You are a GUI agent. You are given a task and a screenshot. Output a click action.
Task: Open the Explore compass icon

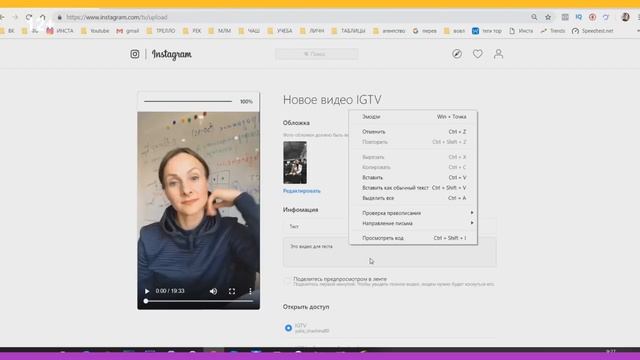pos(457,54)
